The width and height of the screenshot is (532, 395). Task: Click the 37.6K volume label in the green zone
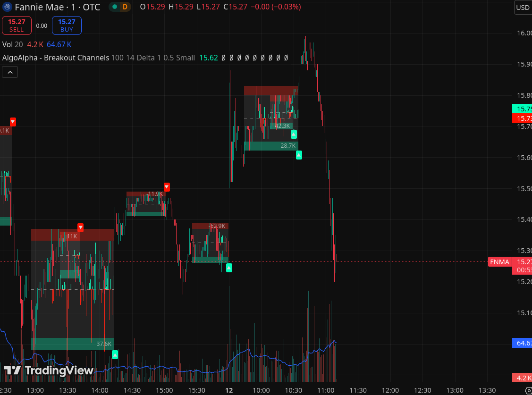(x=104, y=344)
